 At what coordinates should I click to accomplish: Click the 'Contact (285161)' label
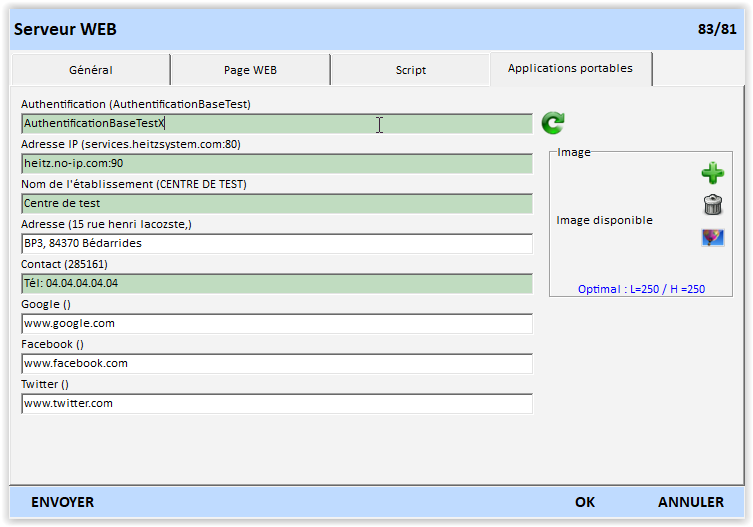pos(64,264)
